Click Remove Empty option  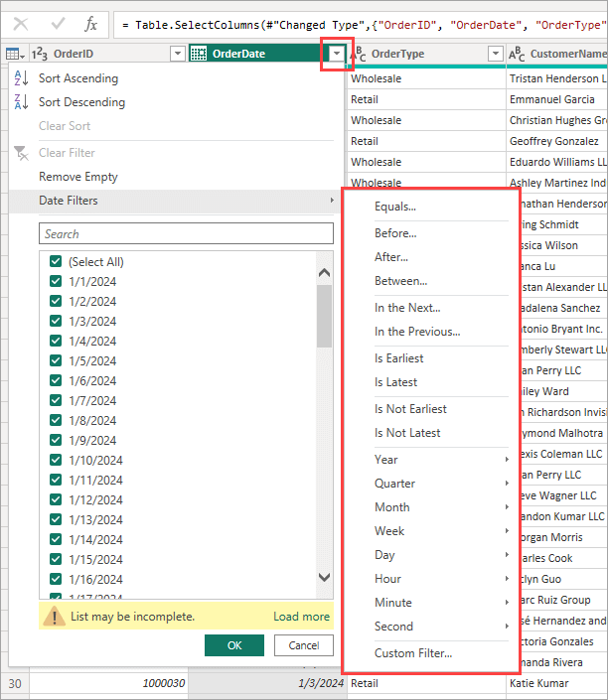[x=78, y=177]
